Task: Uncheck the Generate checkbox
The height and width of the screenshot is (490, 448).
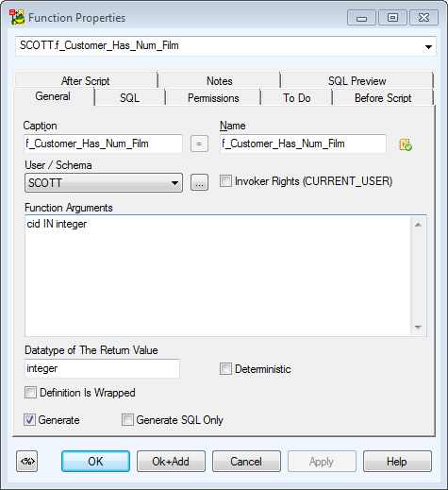Action: pyautogui.click(x=29, y=420)
